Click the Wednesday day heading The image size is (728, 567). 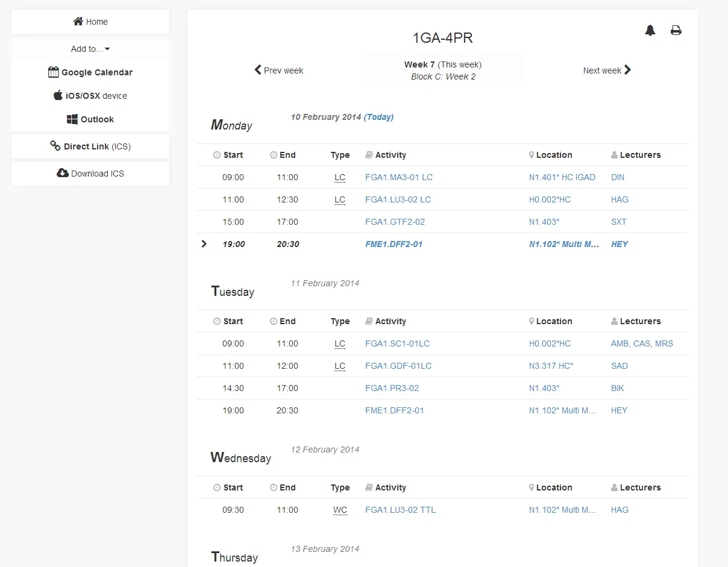240,457
